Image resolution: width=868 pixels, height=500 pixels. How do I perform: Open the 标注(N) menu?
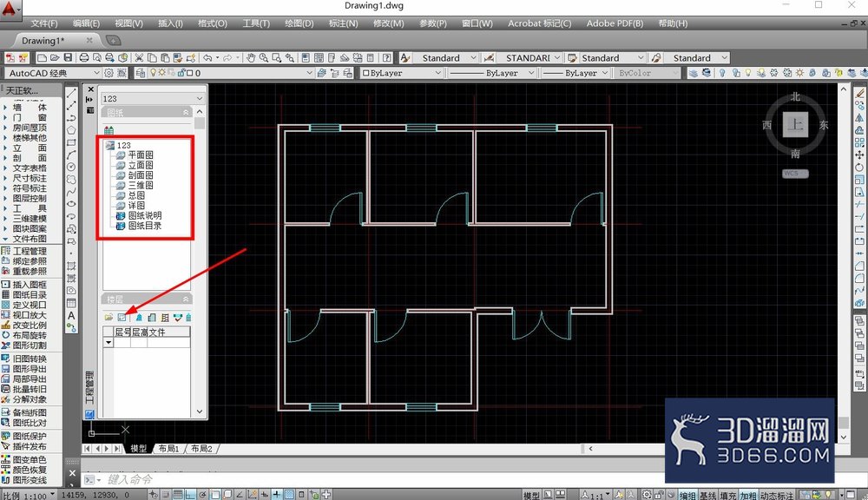click(x=343, y=23)
